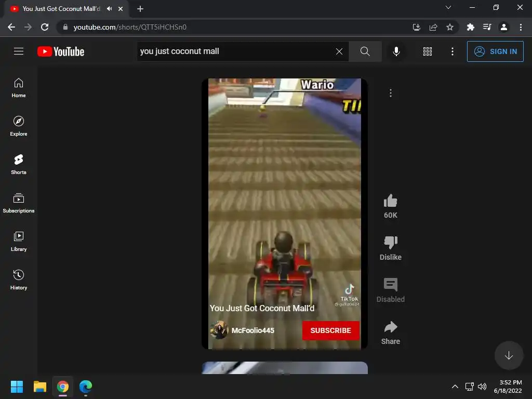Open the volume tray icon

pos(482,387)
